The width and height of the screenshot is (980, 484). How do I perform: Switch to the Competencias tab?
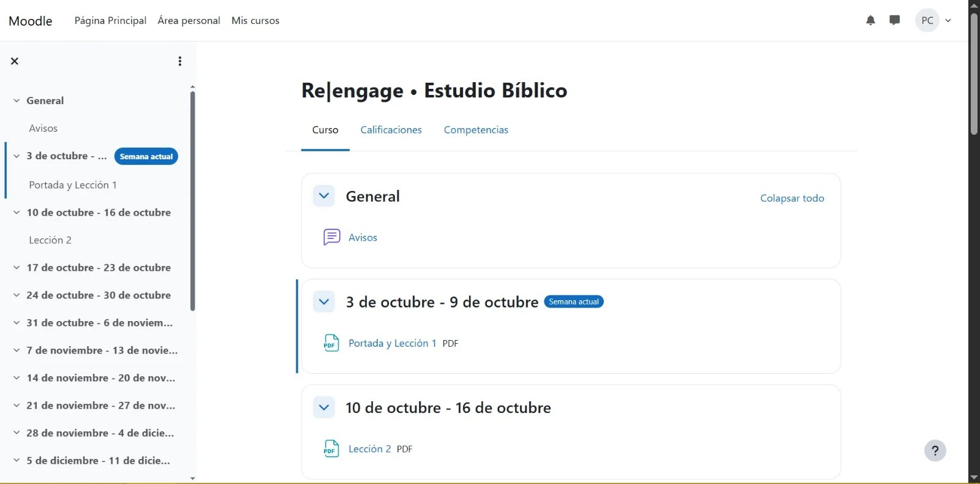(476, 130)
